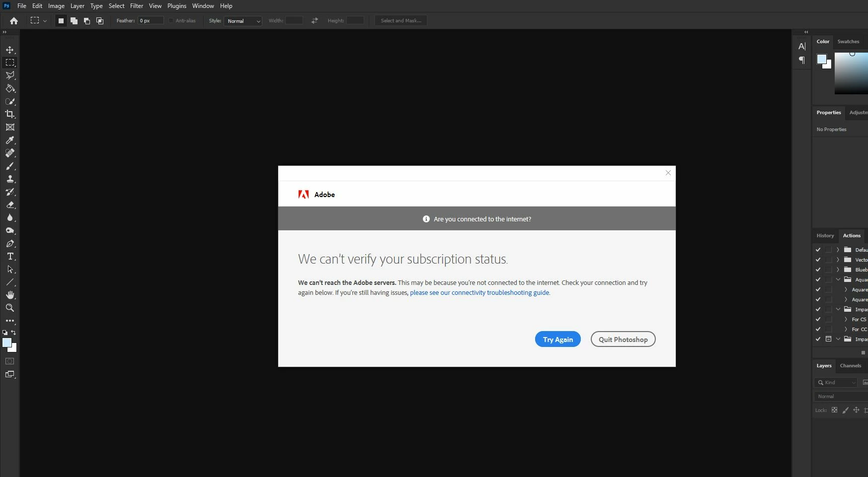Toggle the checkmark for the Defau action set
Viewport: 868px width, 477px height.
(818, 250)
